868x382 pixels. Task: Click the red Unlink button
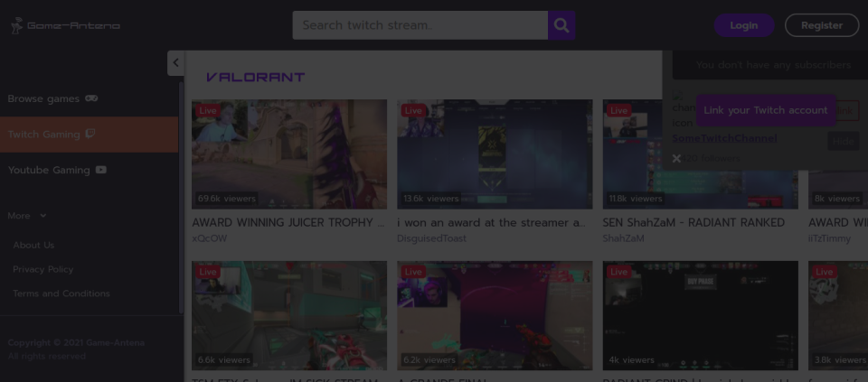click(x=847, y=110)
